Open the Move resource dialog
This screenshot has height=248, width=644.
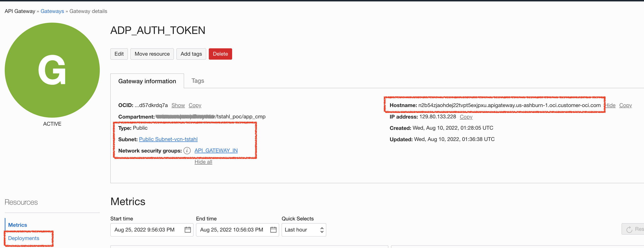click(152, 54)
